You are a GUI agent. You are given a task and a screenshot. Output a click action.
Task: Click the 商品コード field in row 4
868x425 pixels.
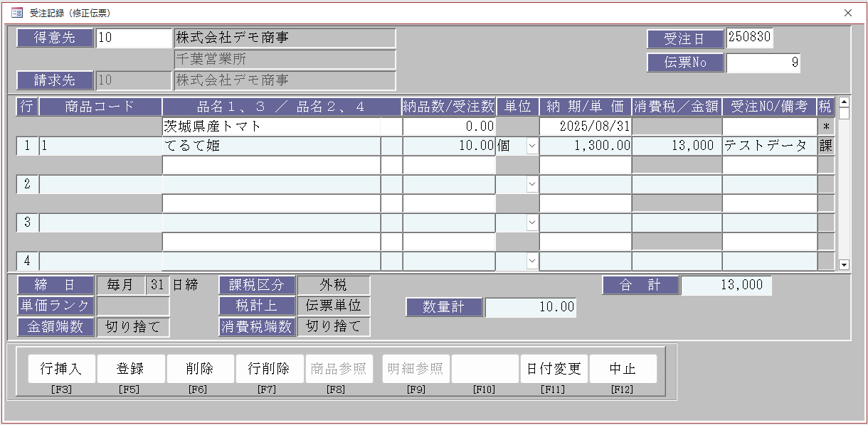tap(100, 261)
